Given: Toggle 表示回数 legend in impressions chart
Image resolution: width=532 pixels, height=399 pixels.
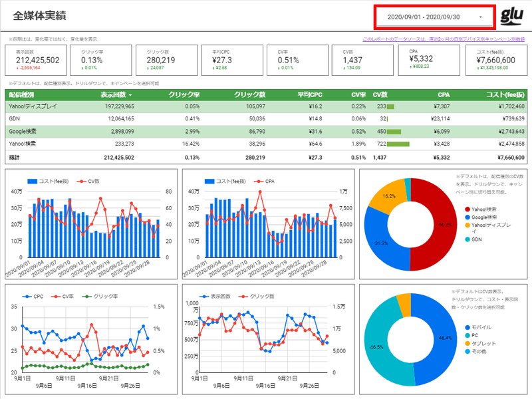Looking at the screenshot, I should pyautogui.click(x=215, y=297).
